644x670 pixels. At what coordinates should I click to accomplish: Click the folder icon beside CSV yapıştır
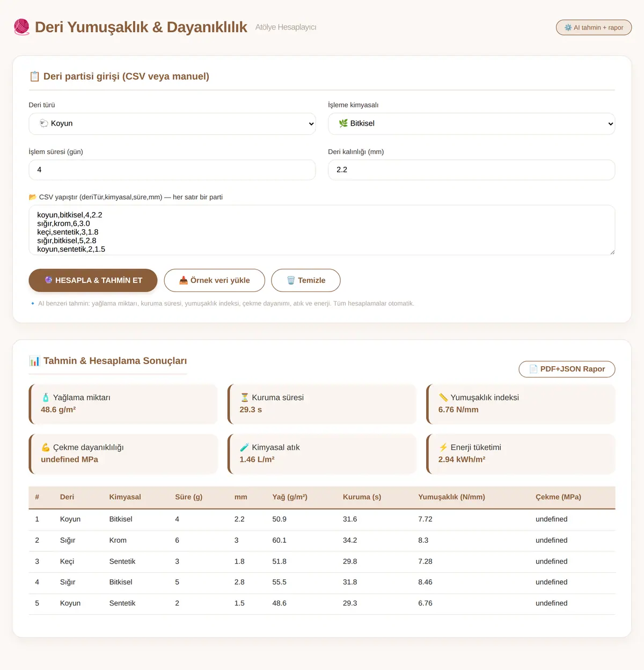33,197
